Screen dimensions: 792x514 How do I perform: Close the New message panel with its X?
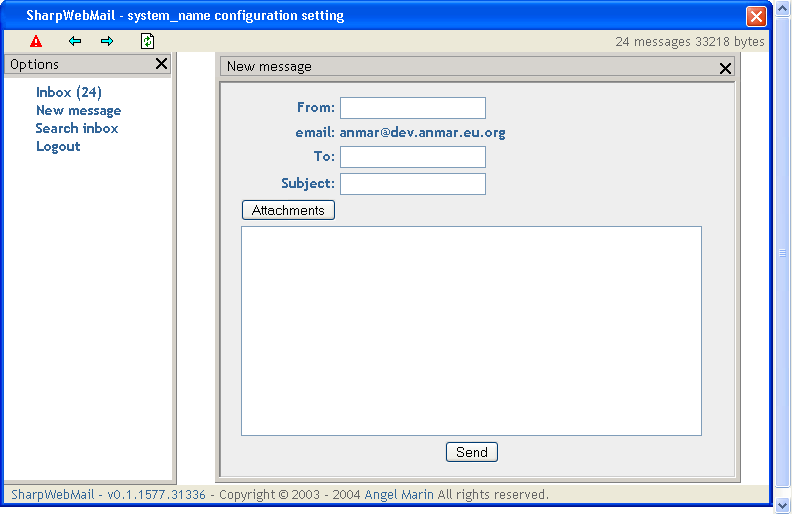725,68
